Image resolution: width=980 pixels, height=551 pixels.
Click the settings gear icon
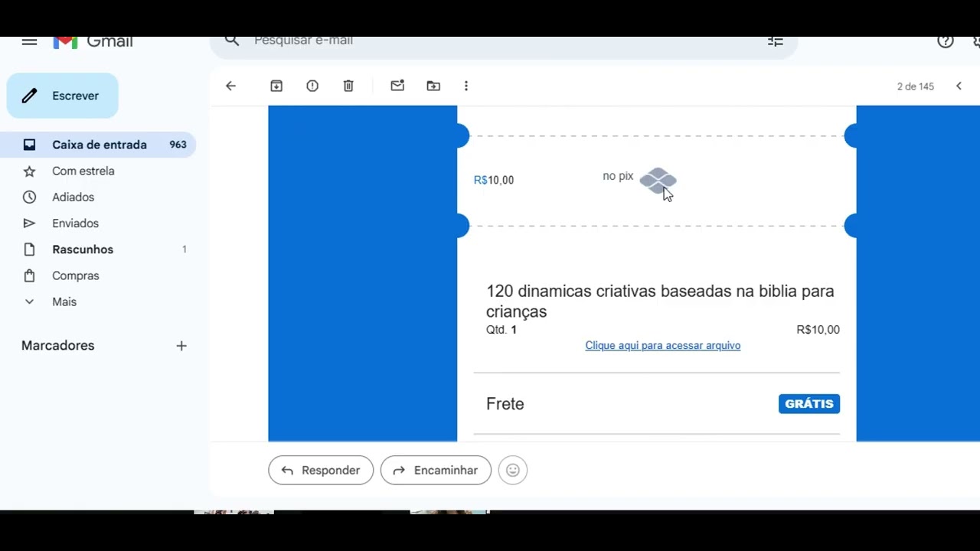pyautogui.click(x=977, y=41)
